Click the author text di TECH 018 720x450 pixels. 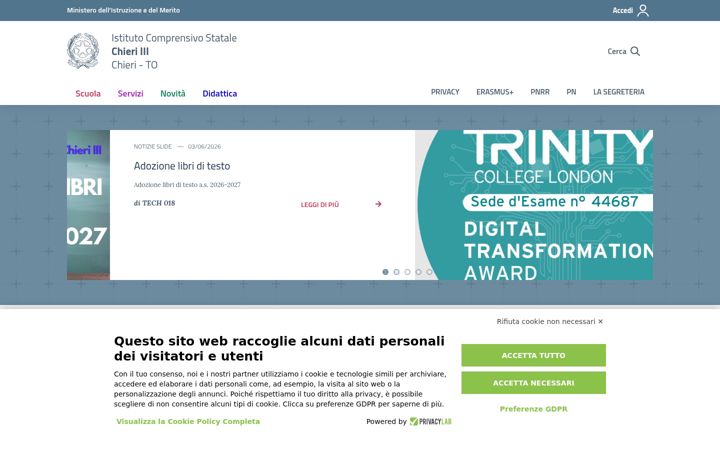pyautogui.click(x=154, y=203)
